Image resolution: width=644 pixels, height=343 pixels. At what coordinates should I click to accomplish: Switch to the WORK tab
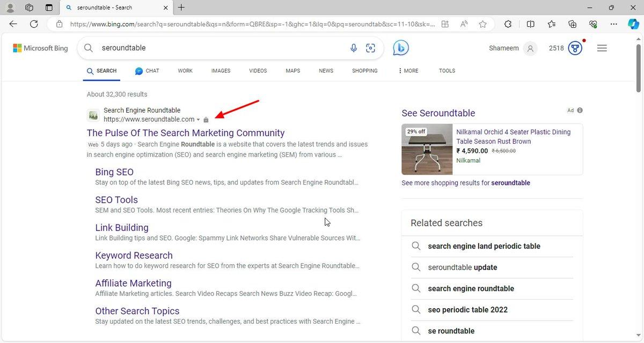tap(185, 71)
